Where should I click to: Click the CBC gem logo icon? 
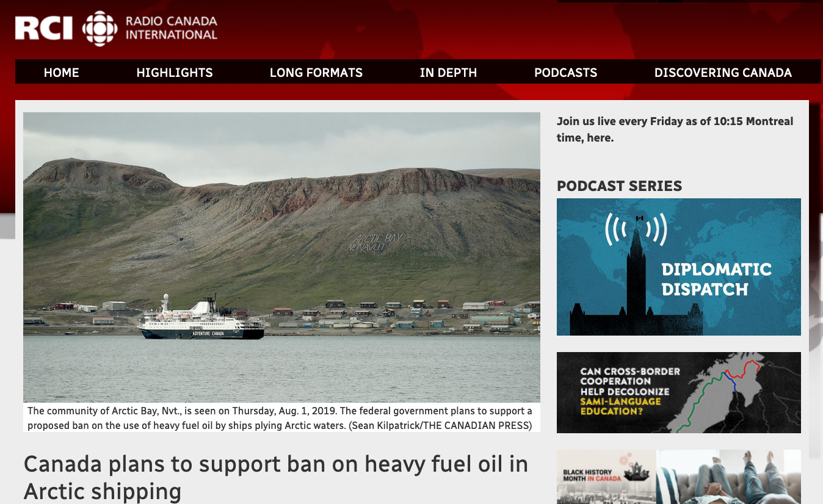(100, 28)
